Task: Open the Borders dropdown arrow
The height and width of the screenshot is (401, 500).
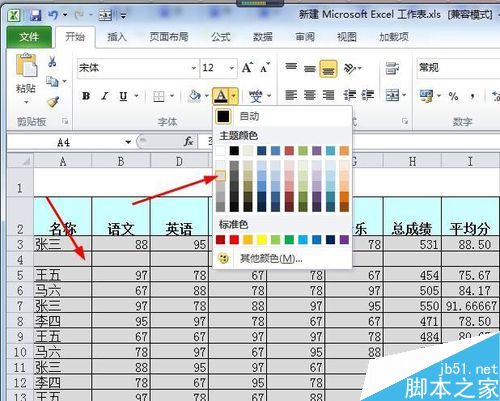Action: coord(172,96)
